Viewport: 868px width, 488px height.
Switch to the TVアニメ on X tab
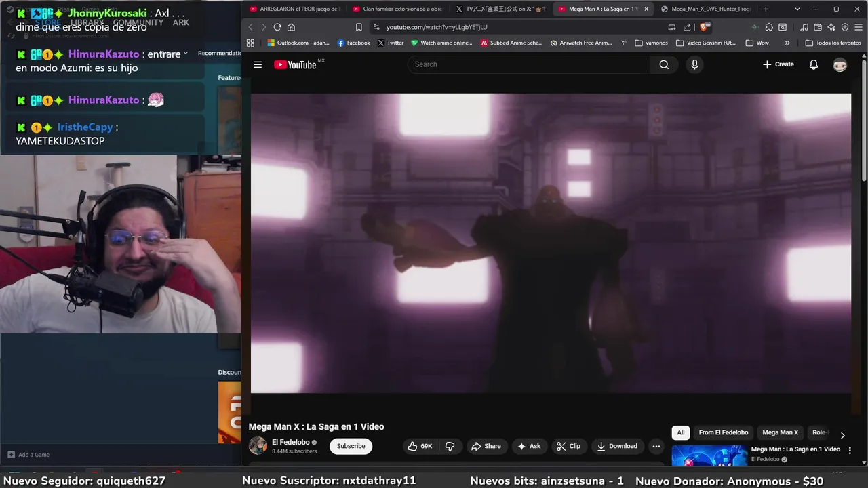coord(501,9)
